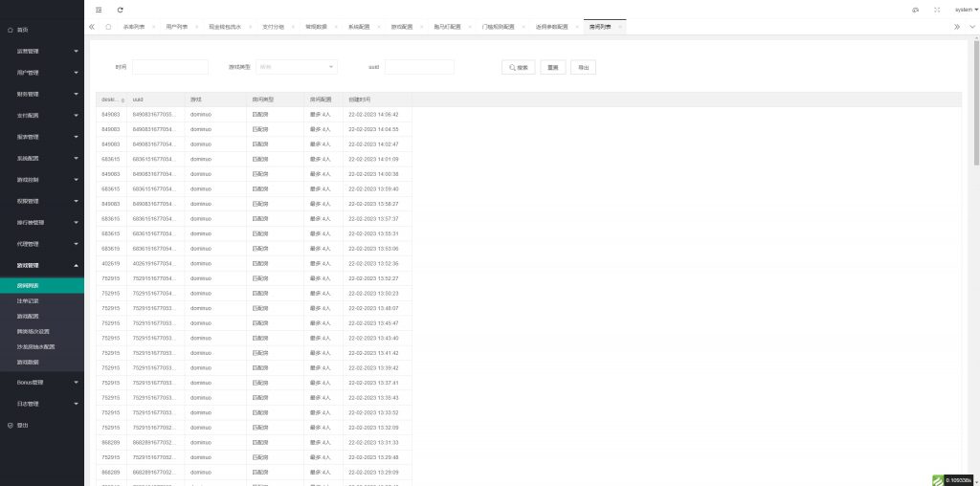Sort table by the deskid column sort icon

tap(122, 99)
